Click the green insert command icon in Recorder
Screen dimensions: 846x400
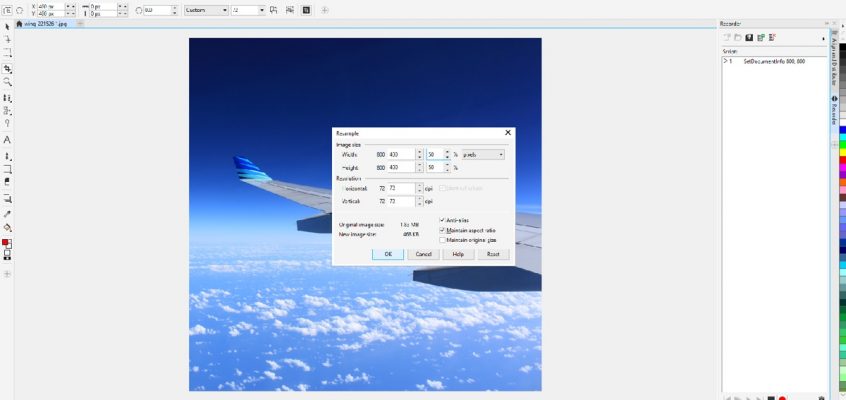click(x=761, y=38)
